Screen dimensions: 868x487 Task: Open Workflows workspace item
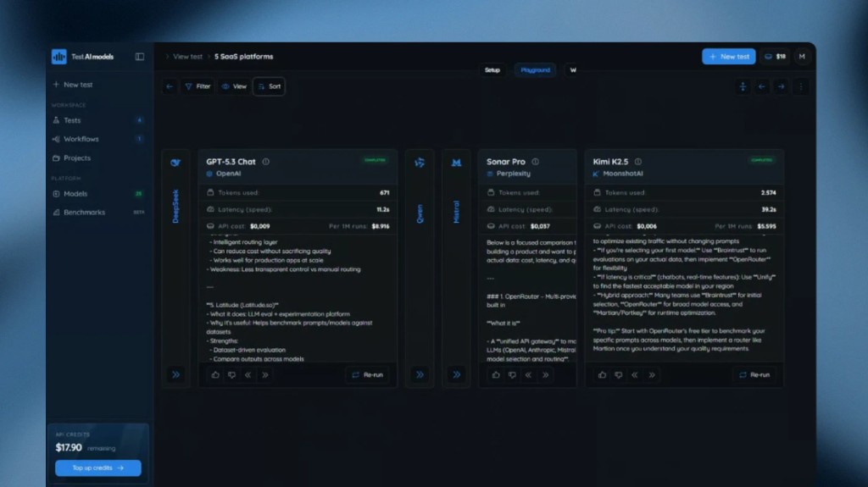tap(97, 139)
